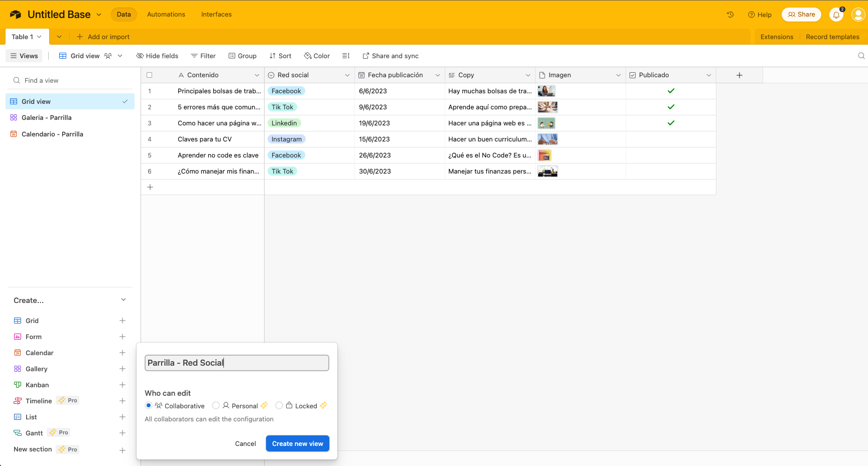The image size is (868, 466).
Task: Open the user account avatar
Action: point(858,15)
